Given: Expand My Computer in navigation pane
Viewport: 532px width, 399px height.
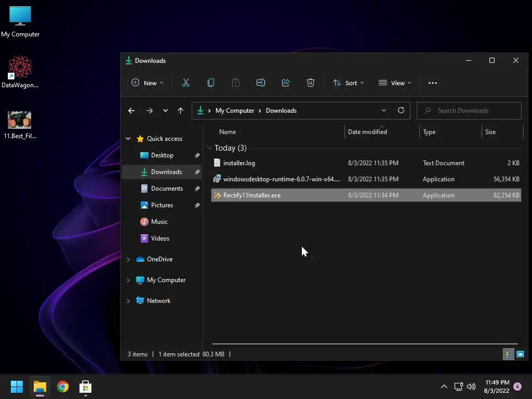Looking at the screenshot, I should (x=128, y=280).
